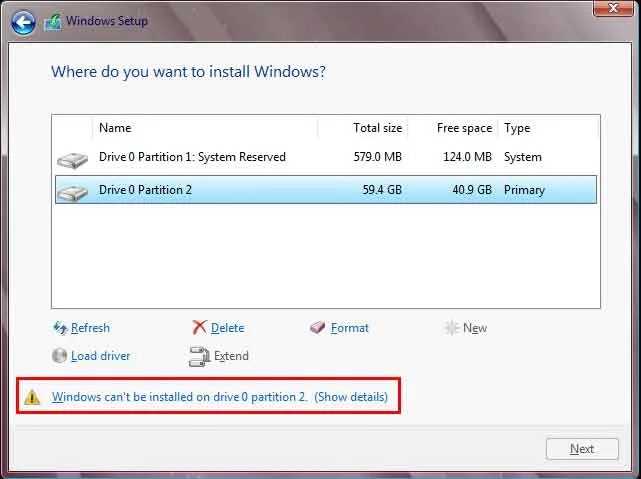Click the Extend drive icon

[x=199, y=356]
